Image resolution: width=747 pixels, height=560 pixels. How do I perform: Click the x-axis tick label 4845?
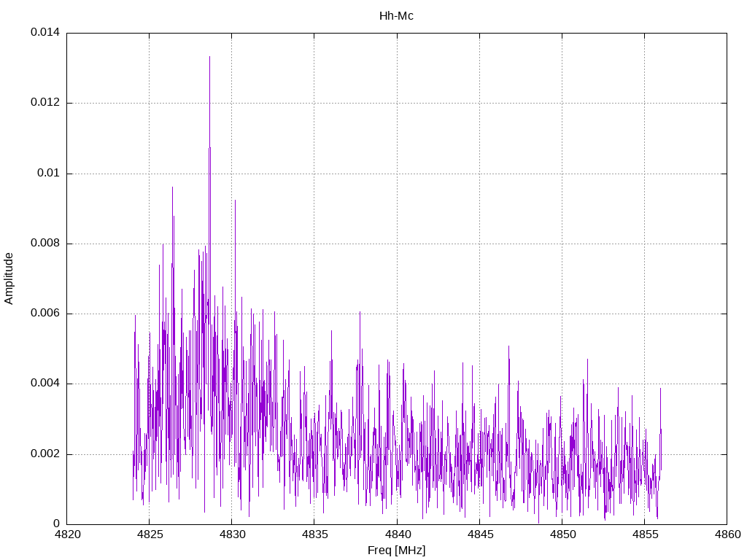click(480, 534)
